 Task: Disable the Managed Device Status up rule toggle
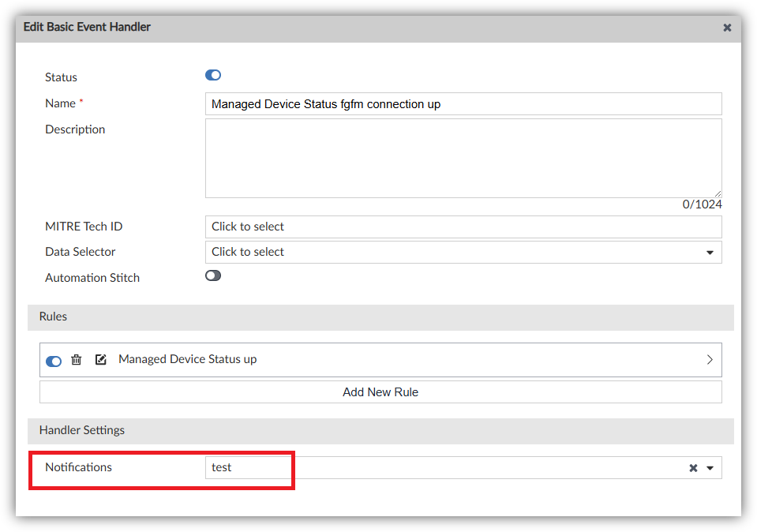[54, 361]
